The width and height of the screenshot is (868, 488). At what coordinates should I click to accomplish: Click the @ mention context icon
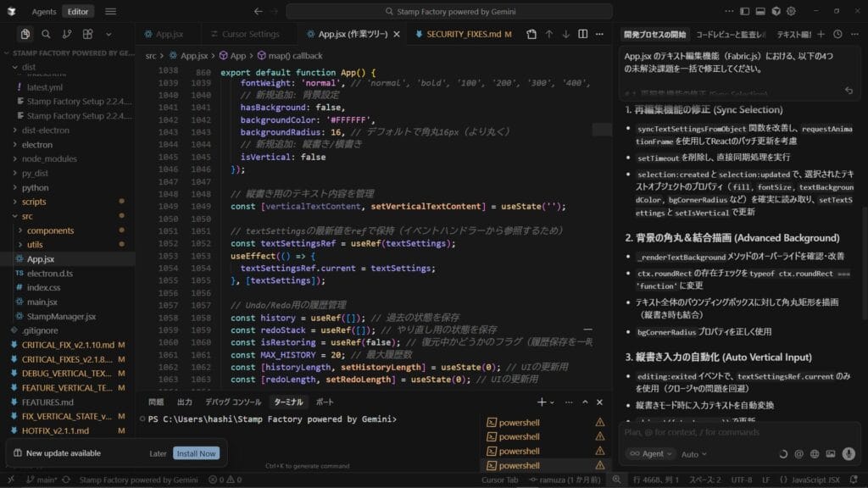[798, 454]
